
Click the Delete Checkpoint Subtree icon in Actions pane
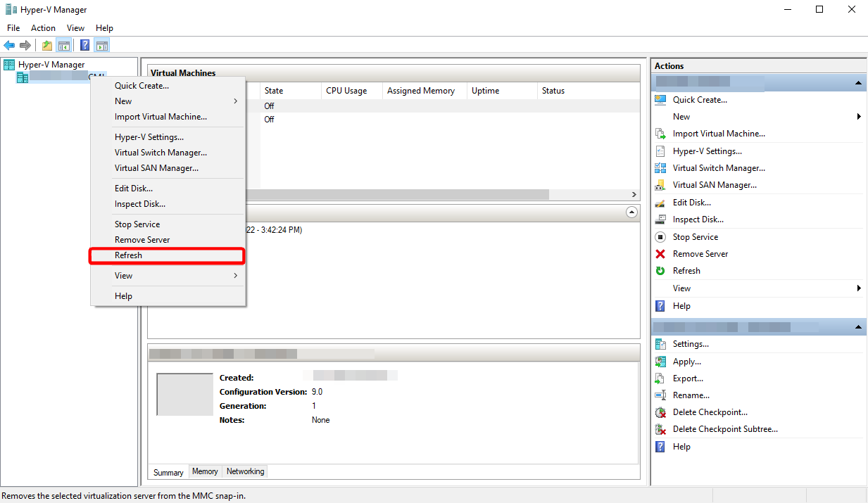[x=660, y=429]
